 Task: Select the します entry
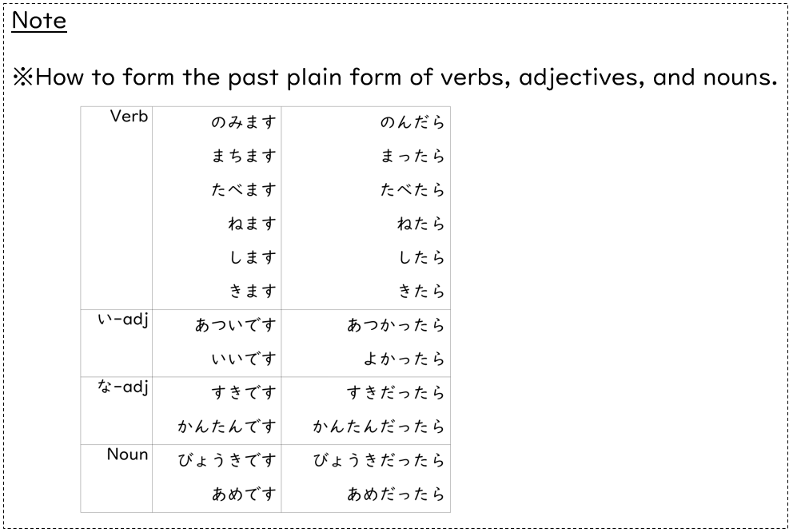[252, 258]
